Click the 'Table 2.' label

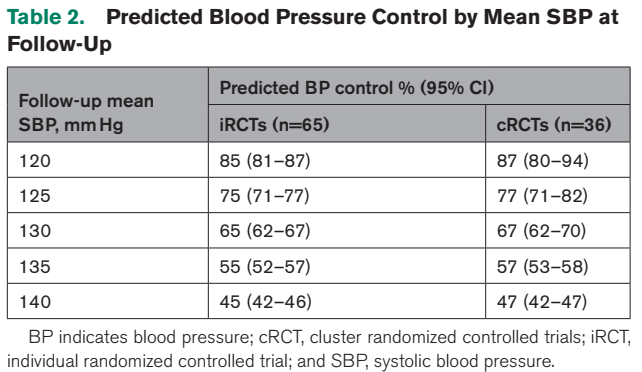(x=46, y=17)
